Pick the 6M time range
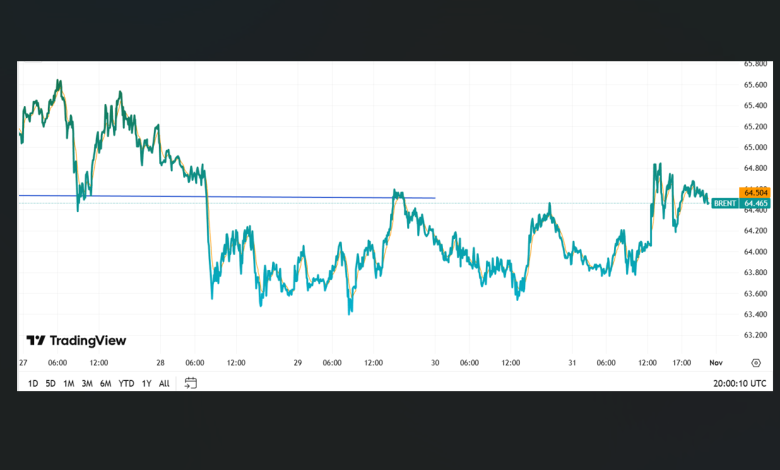The width and height of the screenshot is (780, 470). coord(105,383)
